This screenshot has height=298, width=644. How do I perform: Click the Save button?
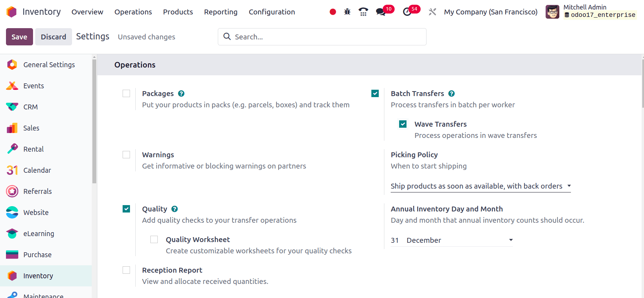tap(19, 37)
